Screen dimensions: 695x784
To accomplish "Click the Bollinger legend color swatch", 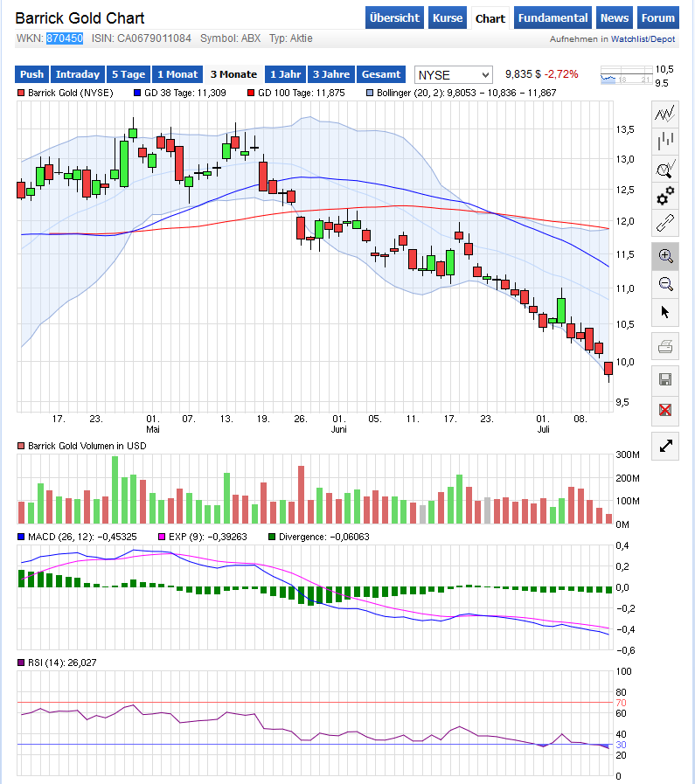I will click(x=370, y=93).
